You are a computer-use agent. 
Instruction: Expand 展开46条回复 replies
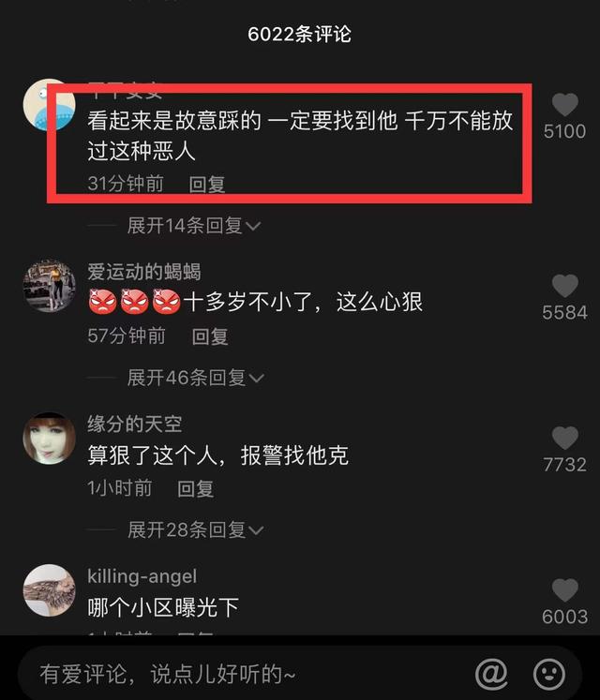(x=195, y=378)
